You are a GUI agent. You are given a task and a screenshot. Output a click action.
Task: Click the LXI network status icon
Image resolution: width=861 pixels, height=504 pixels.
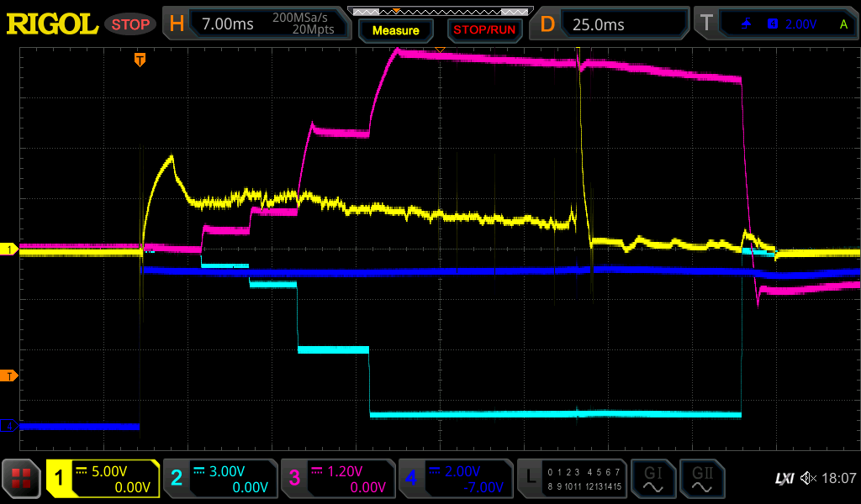pos(784,479)
